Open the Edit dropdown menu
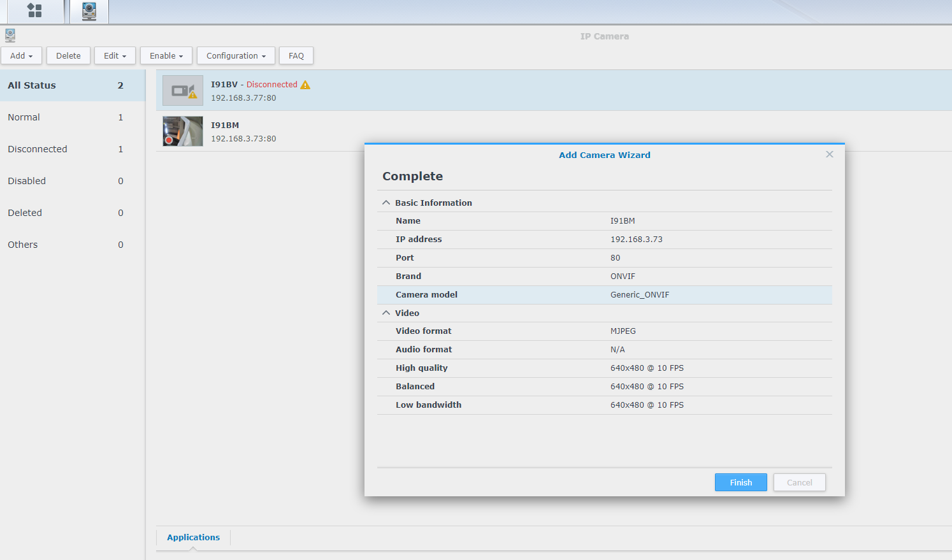Viewport: 952px width, 560px height. 115,55
